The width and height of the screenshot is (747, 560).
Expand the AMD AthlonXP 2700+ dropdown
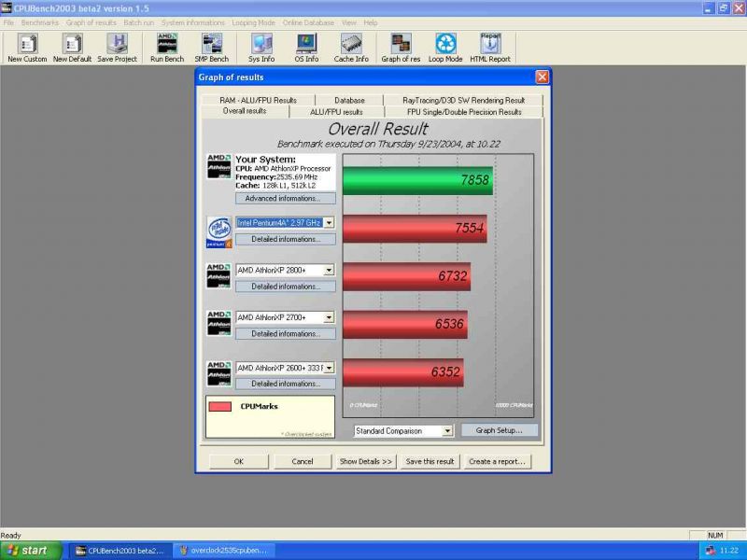point(329,317)
